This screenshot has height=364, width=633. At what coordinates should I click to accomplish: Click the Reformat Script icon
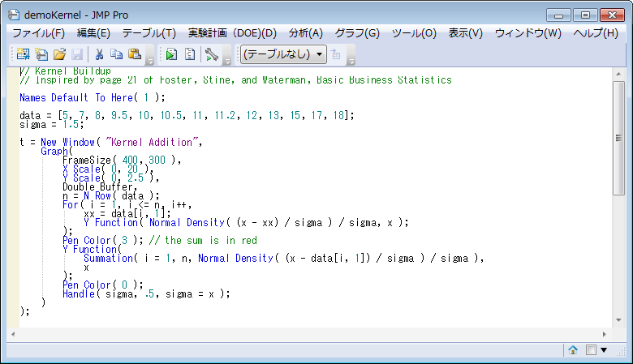[190, 54]
